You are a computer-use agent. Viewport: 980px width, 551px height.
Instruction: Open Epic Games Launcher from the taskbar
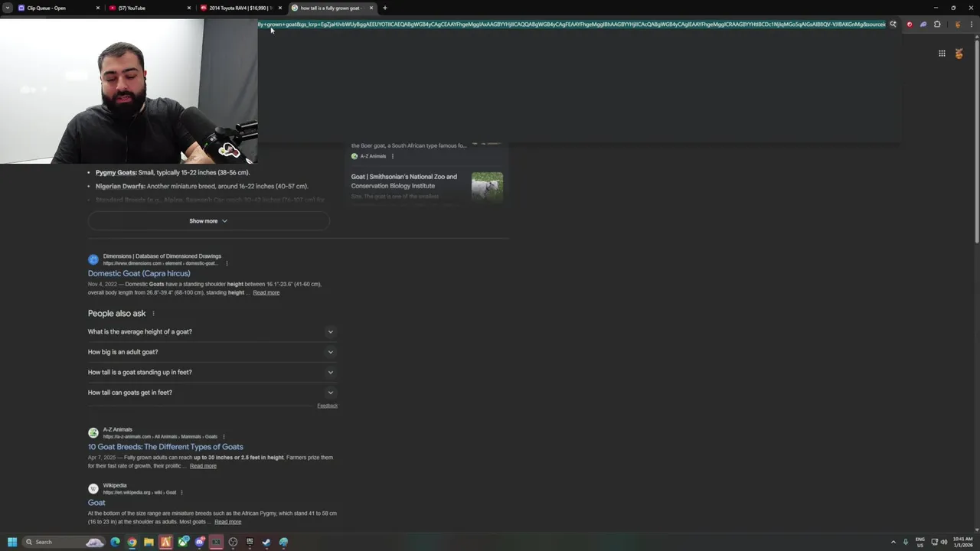250,542
